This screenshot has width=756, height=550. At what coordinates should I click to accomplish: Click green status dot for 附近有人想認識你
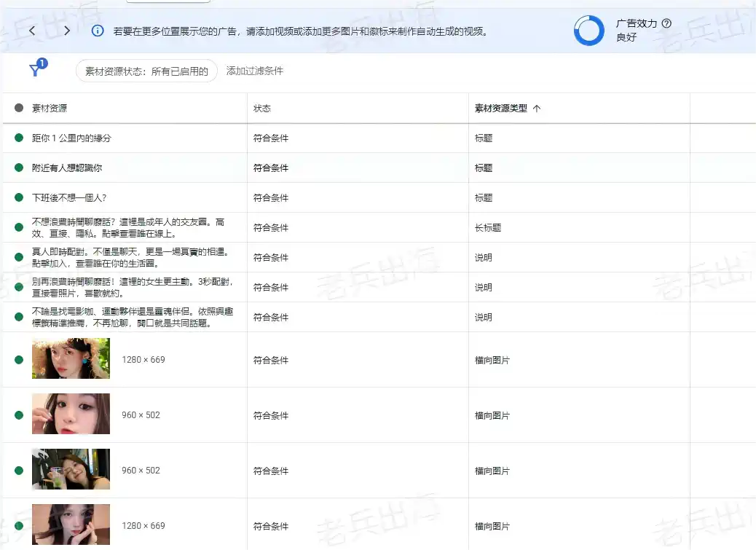click(x=19, y=168)
